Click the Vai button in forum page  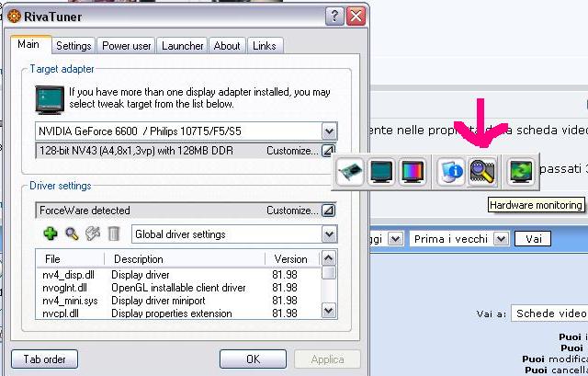click(x=533, y=239)
